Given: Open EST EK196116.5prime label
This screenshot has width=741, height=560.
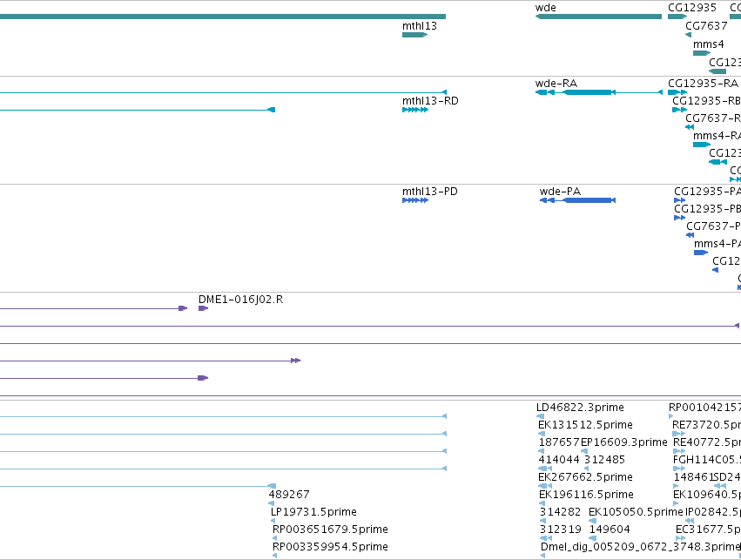Looking at the screenshot, I should [586, 495].
